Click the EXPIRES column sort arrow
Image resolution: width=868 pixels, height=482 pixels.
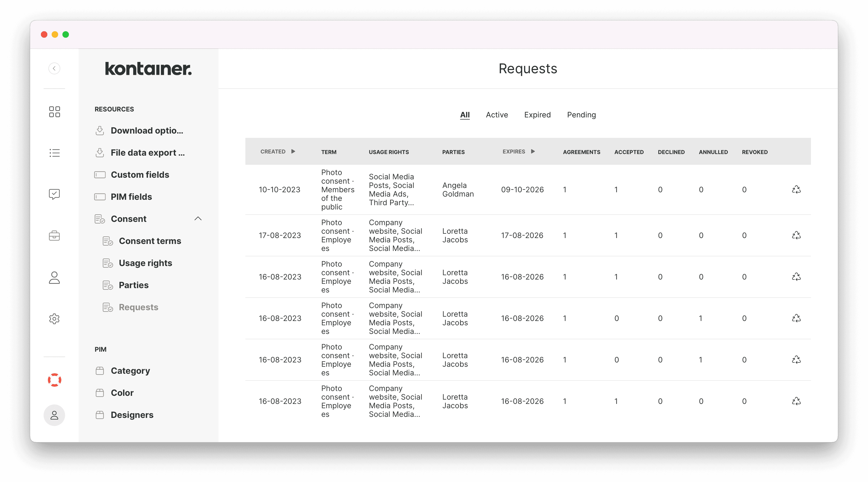[534, 151]
